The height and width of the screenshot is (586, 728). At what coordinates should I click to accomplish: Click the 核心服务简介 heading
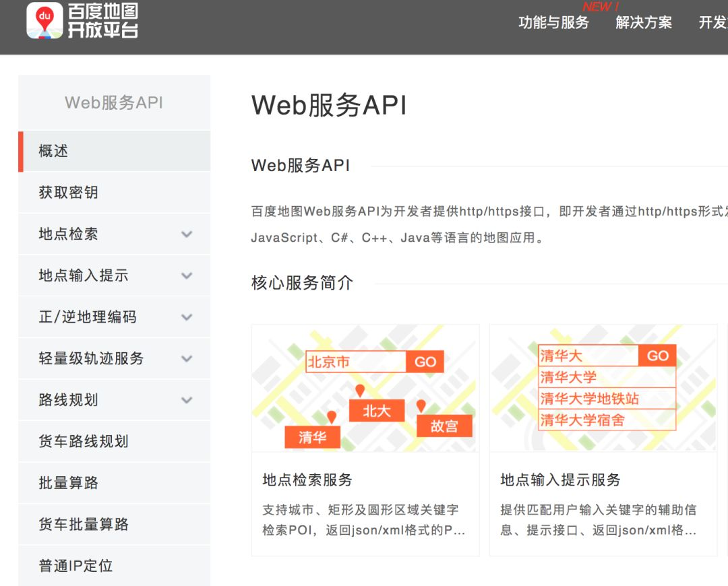(x=302, y=283)
